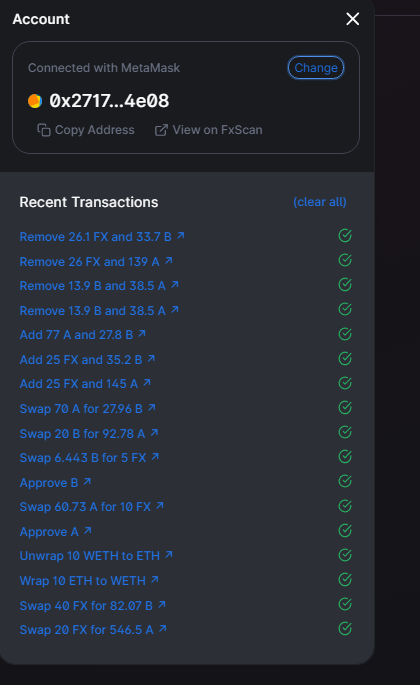This screenshot has height=685, width=420.
Task: Open the Swap 40 FX for 82.07 B transaction
Action: pyautogui.click(x=93, y=605)
